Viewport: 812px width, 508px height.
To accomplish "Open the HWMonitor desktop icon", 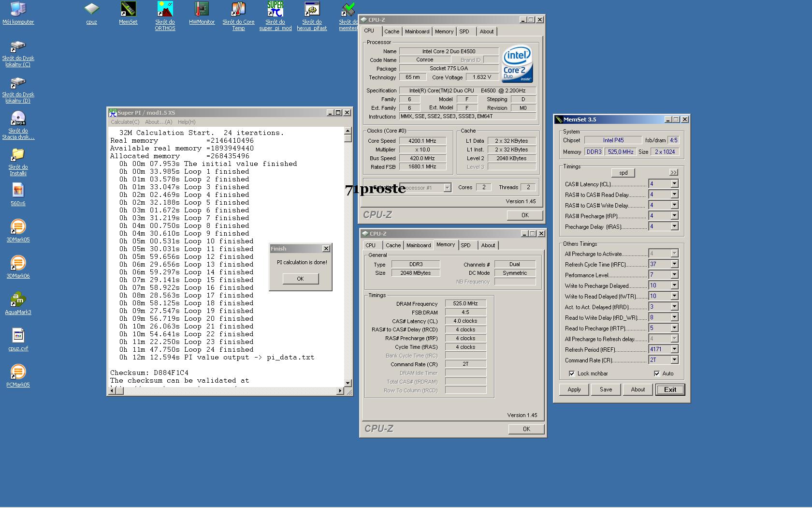I will pos(202,13).
